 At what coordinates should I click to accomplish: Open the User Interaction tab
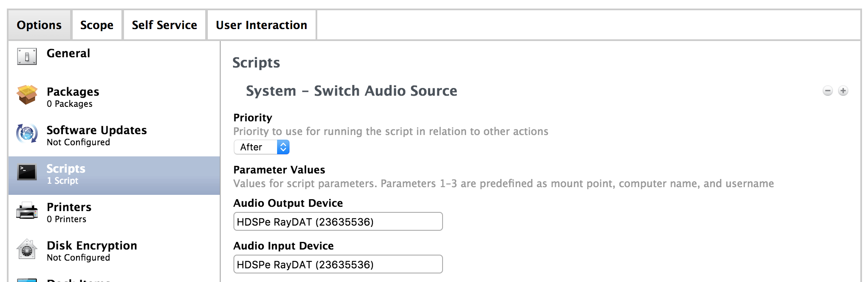pos(262,25)
